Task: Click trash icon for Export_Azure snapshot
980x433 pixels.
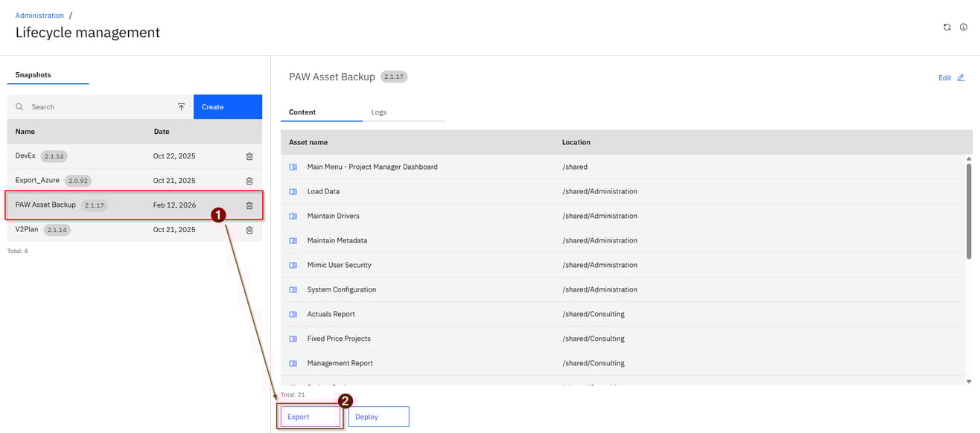Action: 249,181
